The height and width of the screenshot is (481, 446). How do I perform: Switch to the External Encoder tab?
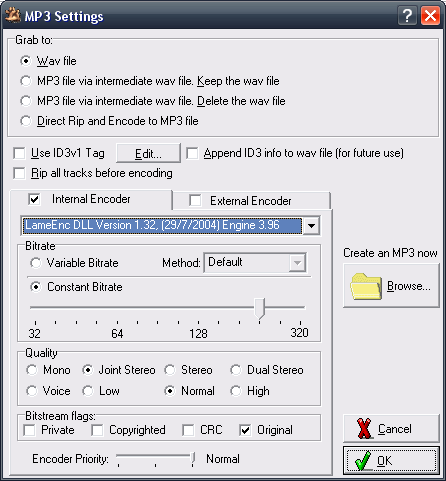coord(251,201)
